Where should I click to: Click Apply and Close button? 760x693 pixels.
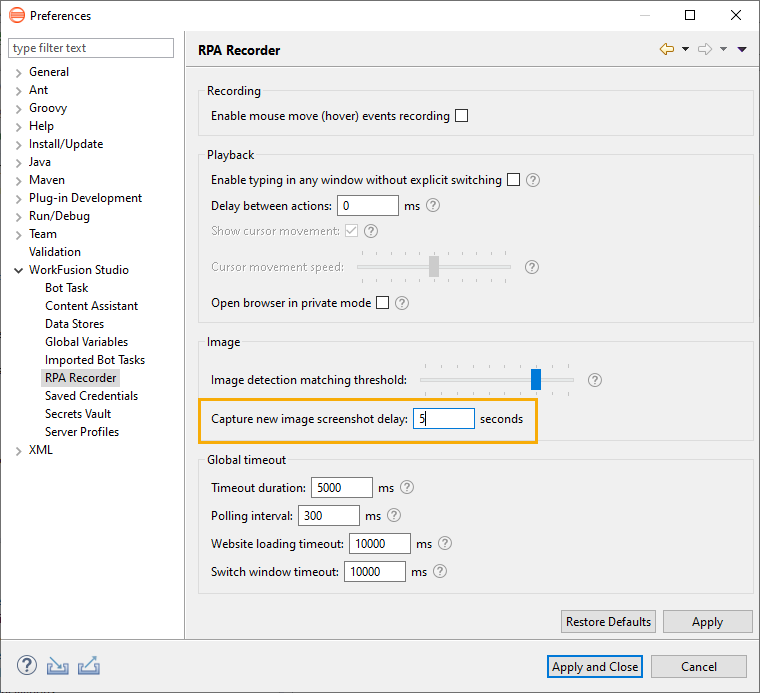click(595, 667)
